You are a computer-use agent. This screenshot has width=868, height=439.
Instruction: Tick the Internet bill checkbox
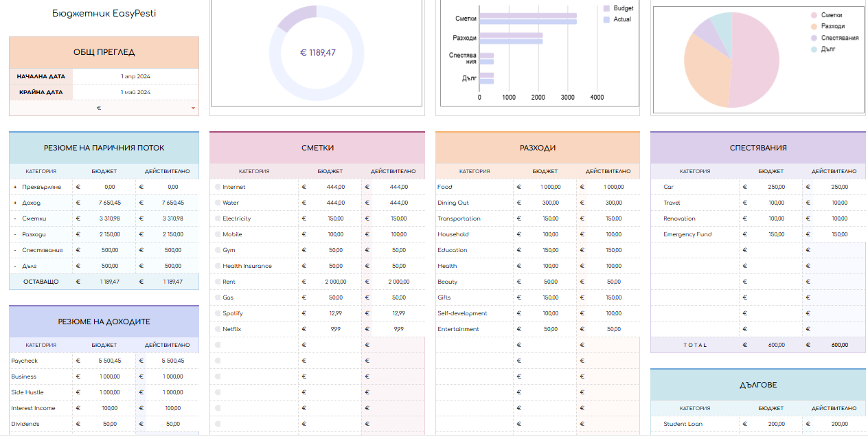pyautogui.click(x=218, y=187)
